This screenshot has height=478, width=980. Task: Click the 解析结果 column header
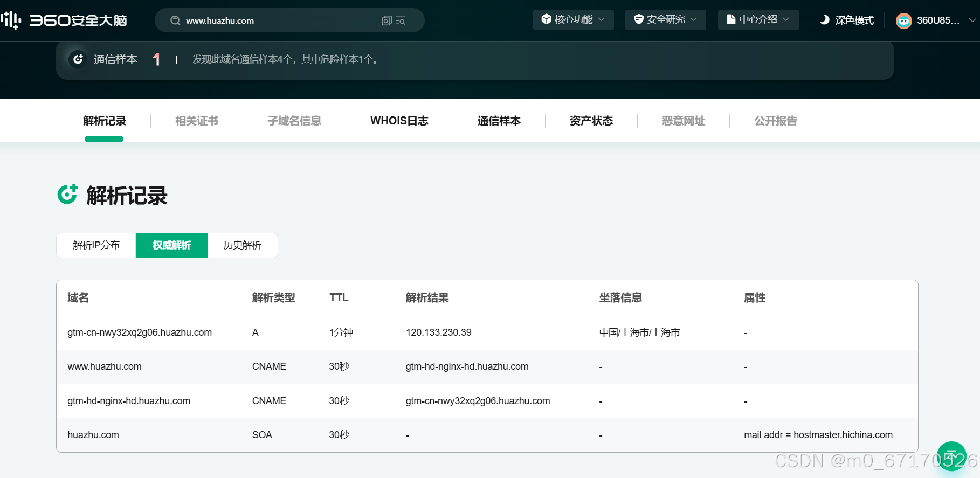click(x=427, y=297)
